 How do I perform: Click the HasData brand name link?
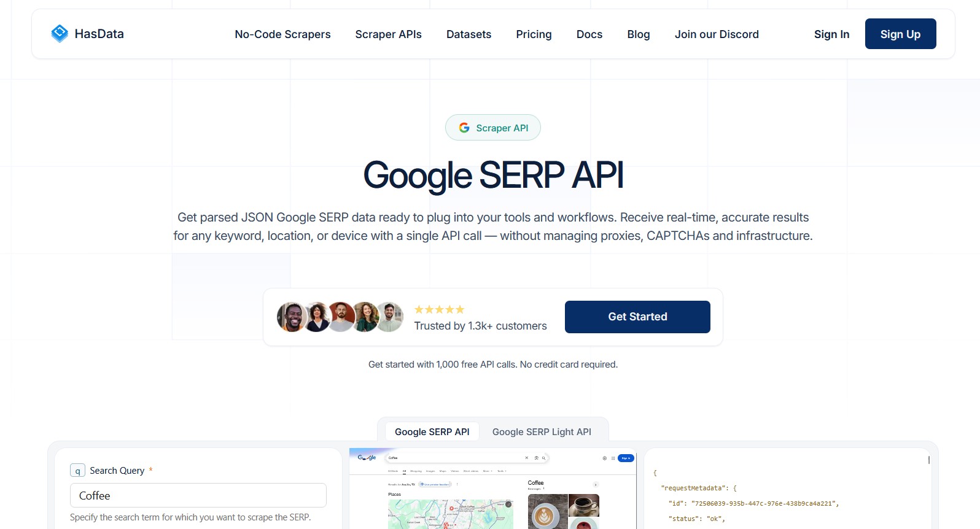tap(99, 34)
